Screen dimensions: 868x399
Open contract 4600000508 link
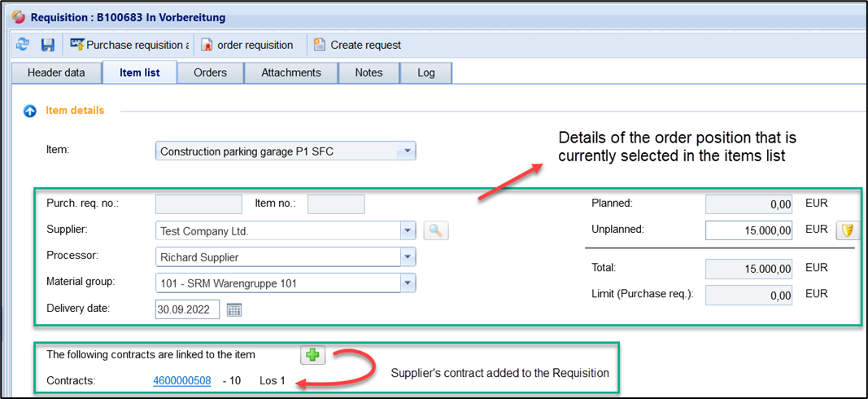coord(181,380)
